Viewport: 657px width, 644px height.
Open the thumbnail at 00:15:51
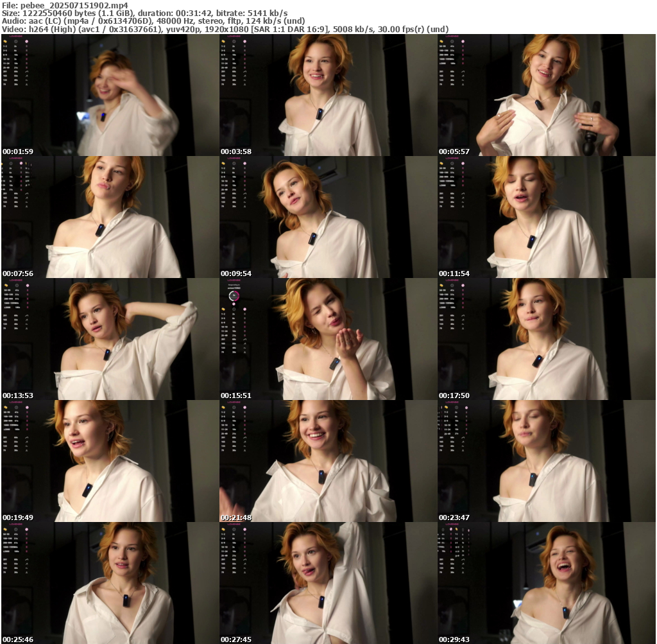pos(328,339)
